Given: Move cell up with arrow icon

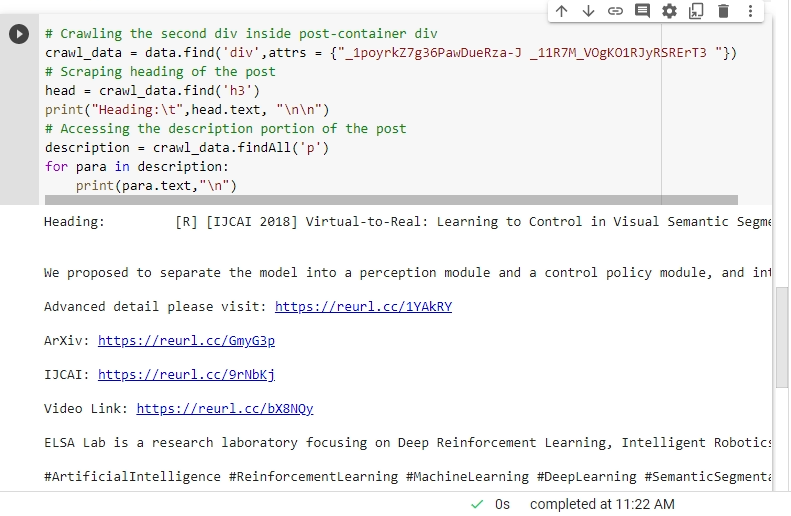Looking at the screenshot, I should 562,11.
